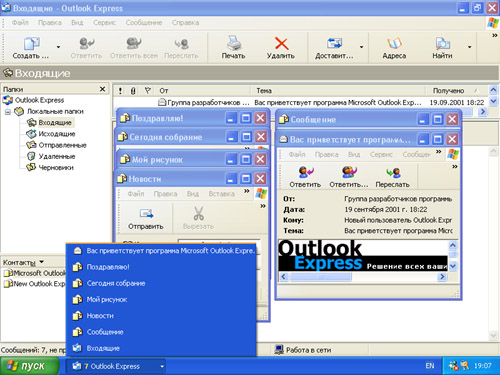Open the Вид menu in main window
Image resolution: width=500 pixels, height=375 pixels.
point(77,23)
